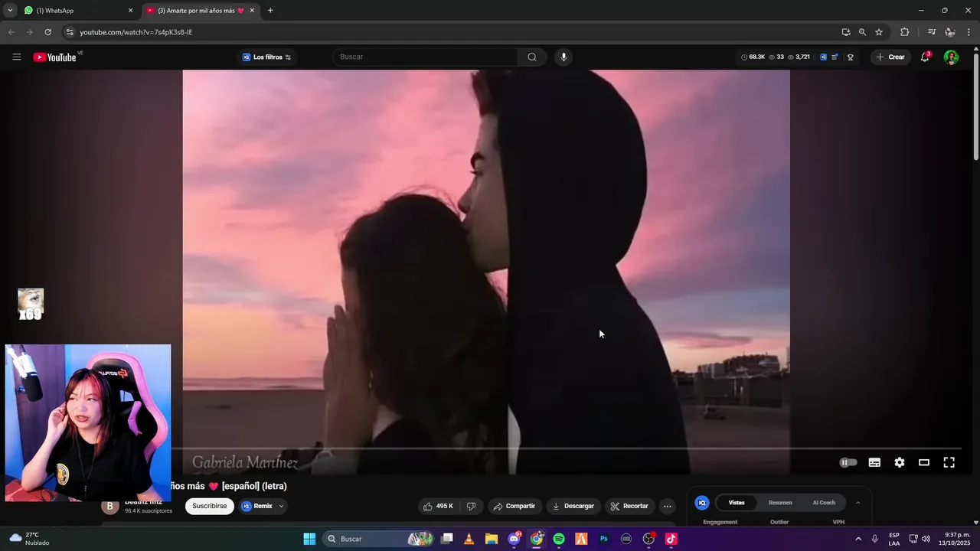Open the vidIQ logo in the header stats bar
The height and width of the screenshot is (551, 980).
coord(823,57)
